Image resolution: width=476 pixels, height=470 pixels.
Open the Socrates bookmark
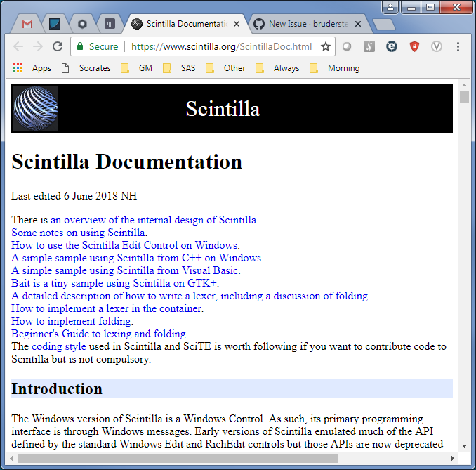[86, 68]
